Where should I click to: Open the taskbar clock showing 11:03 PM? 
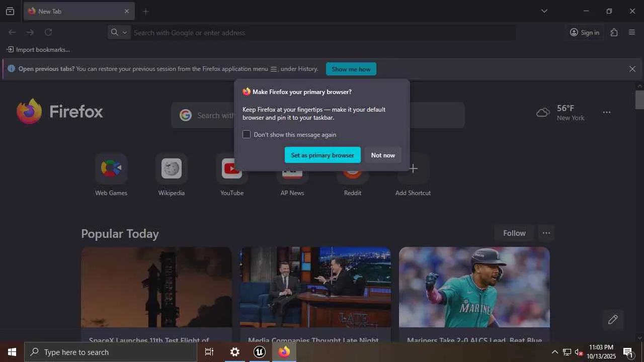pyautogui.click(x=601, y=352)
